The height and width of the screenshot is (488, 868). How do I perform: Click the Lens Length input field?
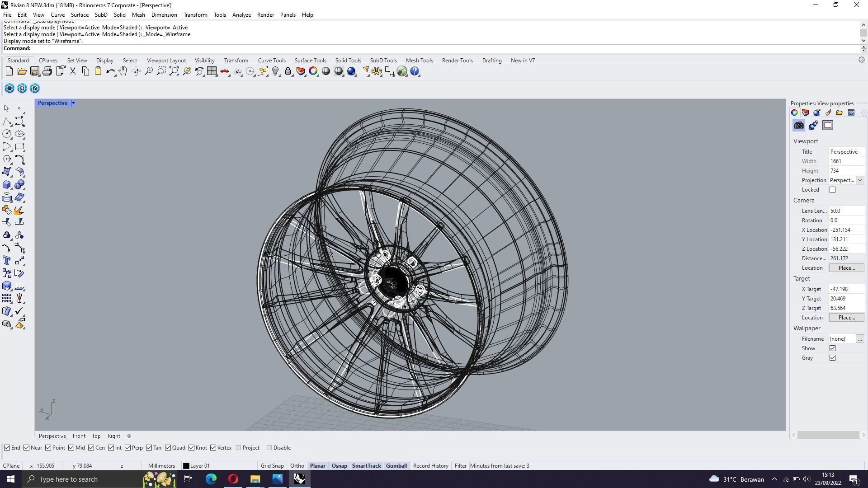846,211
